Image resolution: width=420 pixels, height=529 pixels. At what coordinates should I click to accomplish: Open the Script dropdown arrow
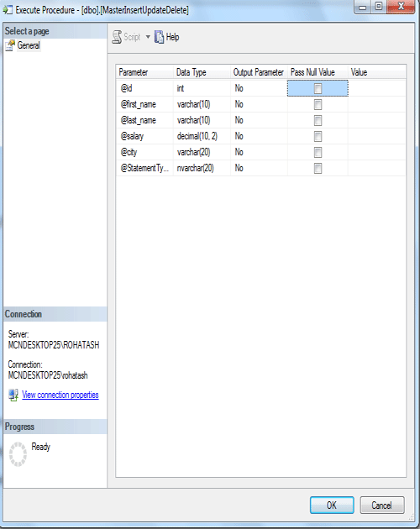pyautogui.click(x=148, y=37)
